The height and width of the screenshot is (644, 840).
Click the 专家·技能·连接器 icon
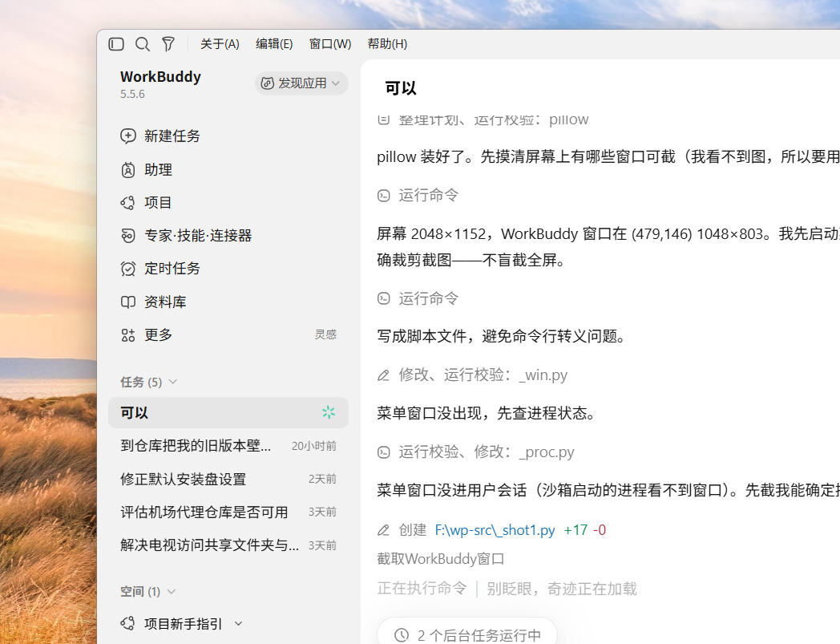click(x=128, y=236)
